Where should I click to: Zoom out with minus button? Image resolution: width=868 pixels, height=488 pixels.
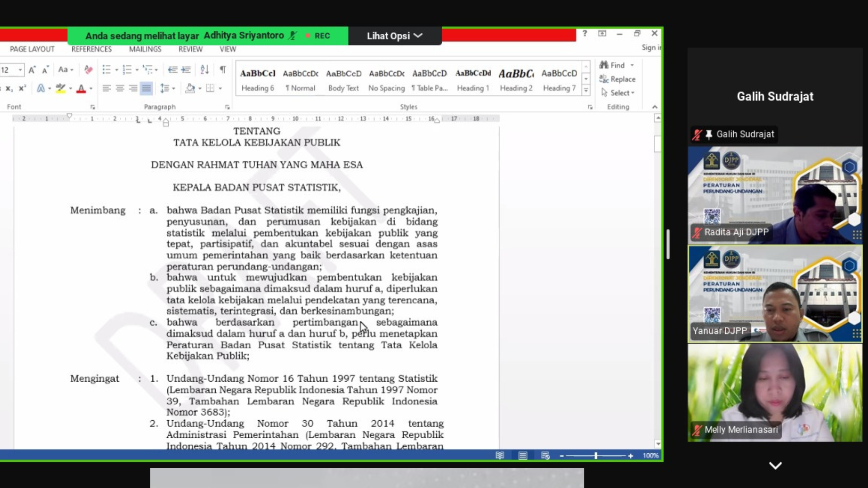[562, 456]
